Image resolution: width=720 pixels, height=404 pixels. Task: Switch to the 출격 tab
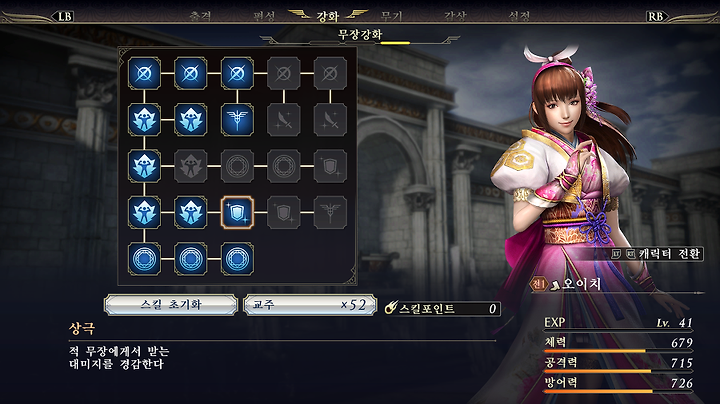coord(201,17)
